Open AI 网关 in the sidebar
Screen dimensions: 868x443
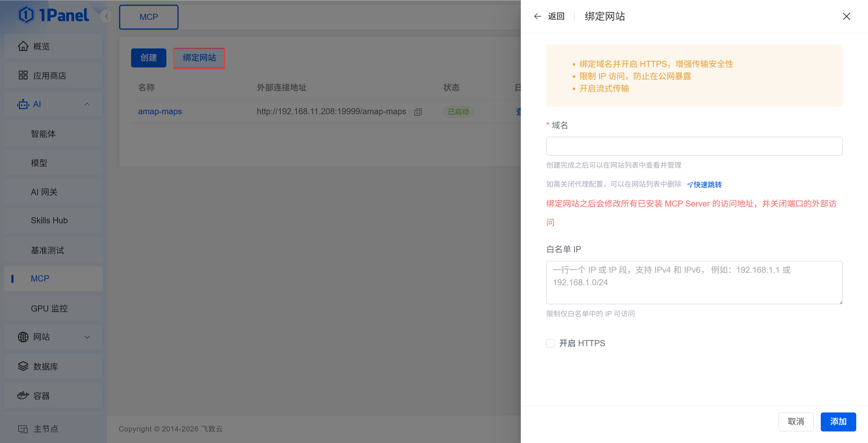(x=53, y=192)
